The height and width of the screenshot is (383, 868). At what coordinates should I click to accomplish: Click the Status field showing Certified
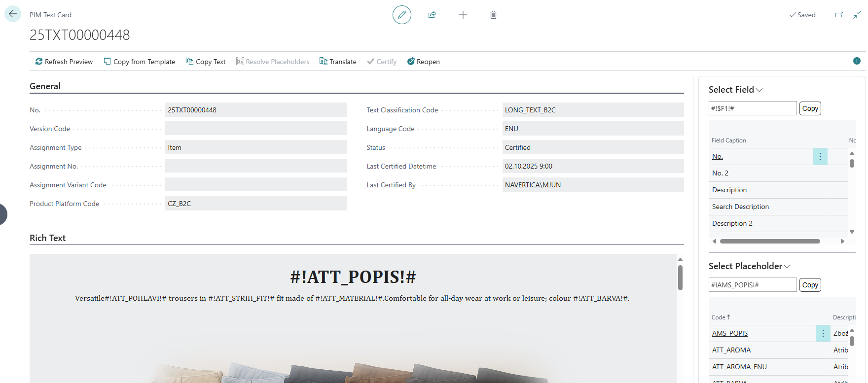tap(593, 147)
